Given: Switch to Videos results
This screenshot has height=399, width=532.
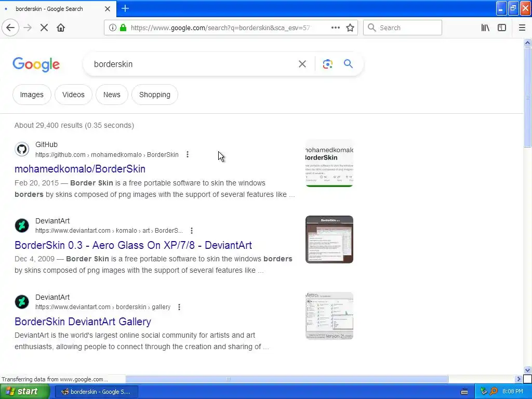Looking at the screenshot, I should tap(73, 95).
